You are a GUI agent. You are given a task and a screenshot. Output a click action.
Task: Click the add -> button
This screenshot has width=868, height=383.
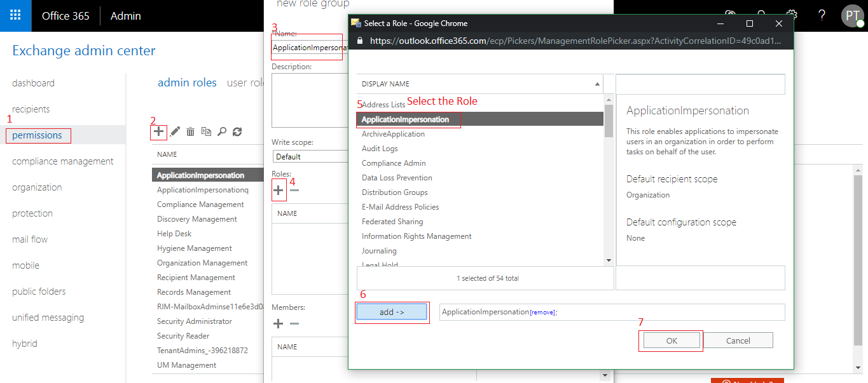391,311
